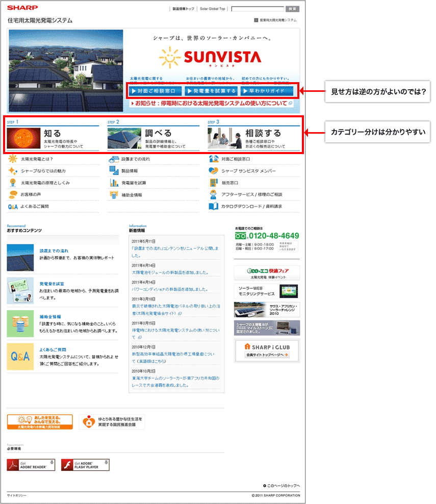Viewport: 436px width, 504px height.
Task: Click the worker icon for アフターサービス
Action: (x=213, y=194)
